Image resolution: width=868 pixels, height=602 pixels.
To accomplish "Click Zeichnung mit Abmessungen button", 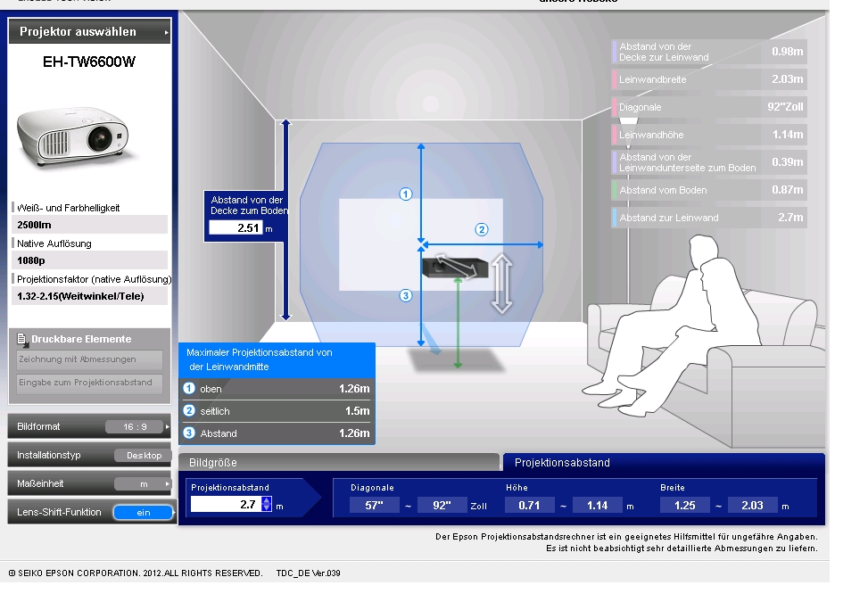I will [89, 359].
